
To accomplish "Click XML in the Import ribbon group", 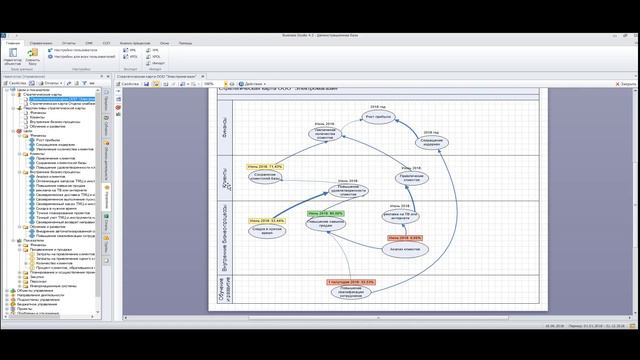I will pos(152,50).
